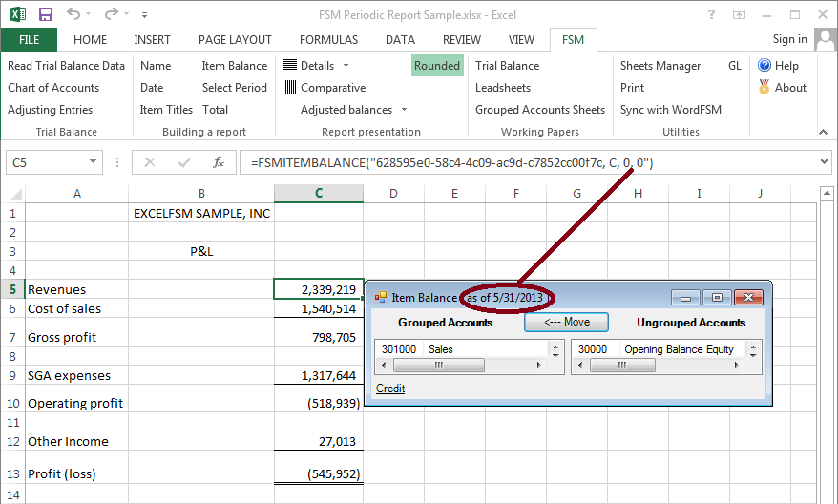Viewport: 838px width, 504px height.
Task: Click Grouped Accounts list horizontal scrollbar thumb
Action: 439,365
